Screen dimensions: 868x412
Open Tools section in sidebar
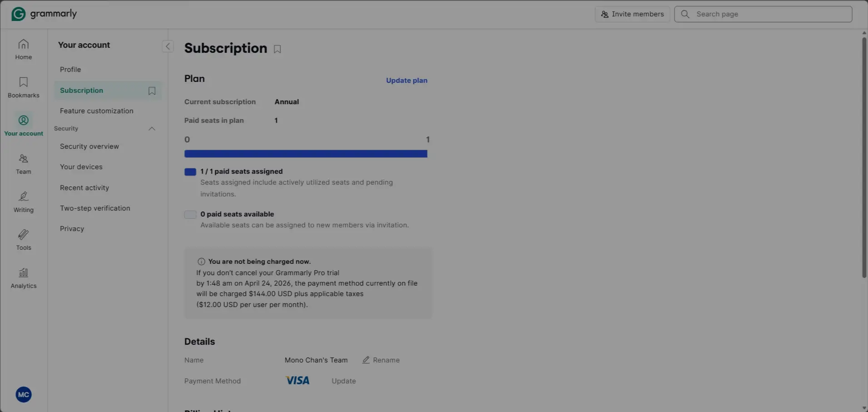(23, 240)
